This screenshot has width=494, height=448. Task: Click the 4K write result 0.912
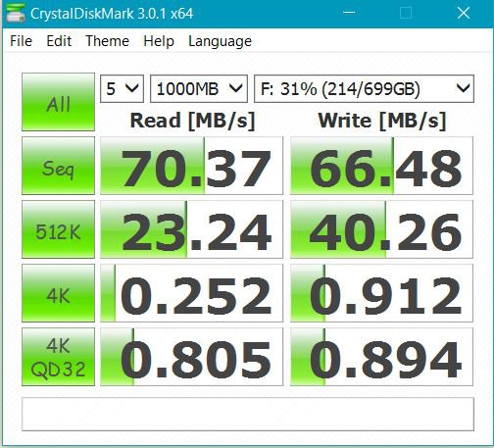coord(381,293)
